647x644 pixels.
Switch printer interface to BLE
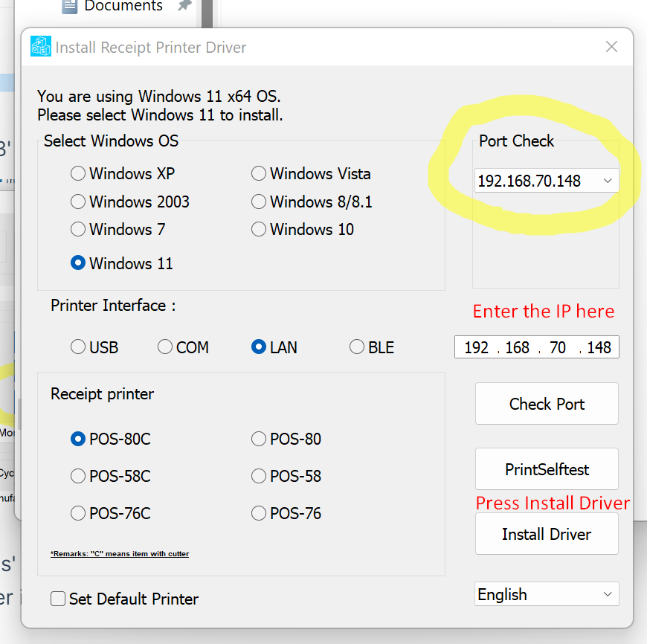click(x=356, y=347)
